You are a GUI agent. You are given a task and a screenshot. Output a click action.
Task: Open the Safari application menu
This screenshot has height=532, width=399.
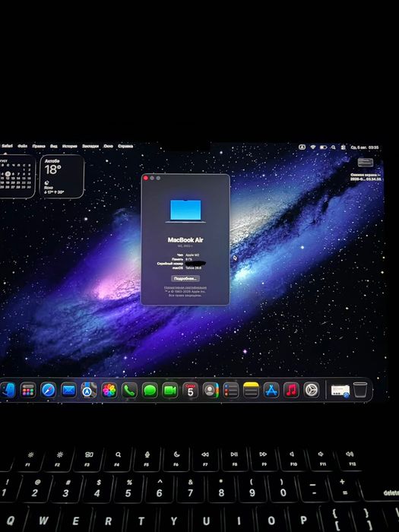pyautogui.click(x=7, y=146)
